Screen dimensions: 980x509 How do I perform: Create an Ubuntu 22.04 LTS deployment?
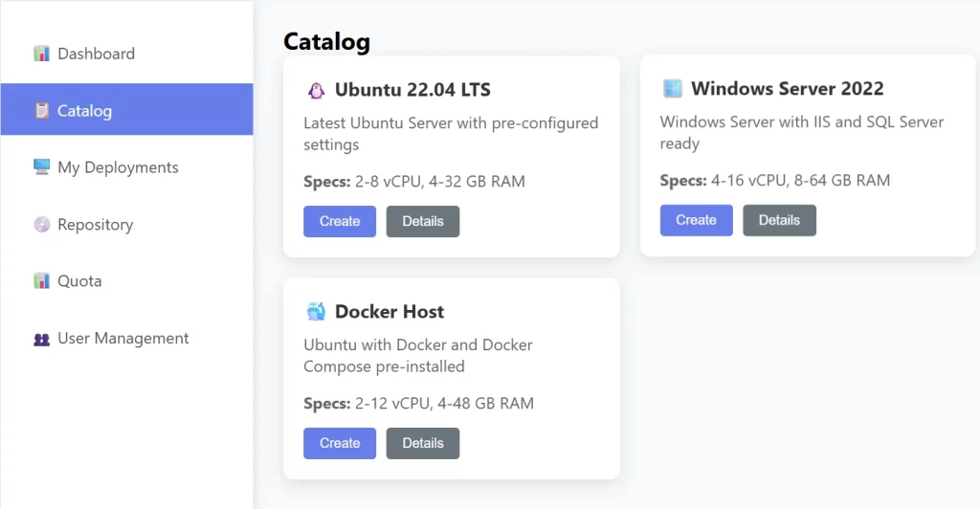[340, 221]
